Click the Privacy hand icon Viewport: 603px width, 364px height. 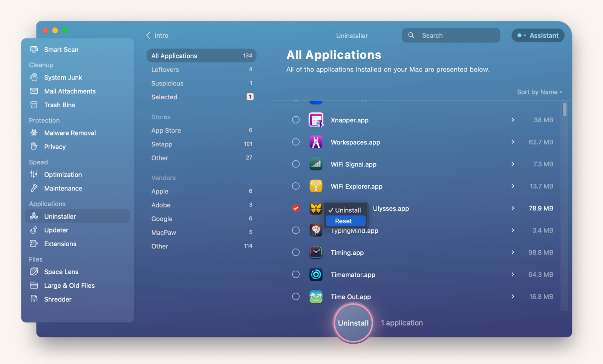coord(34,146)
